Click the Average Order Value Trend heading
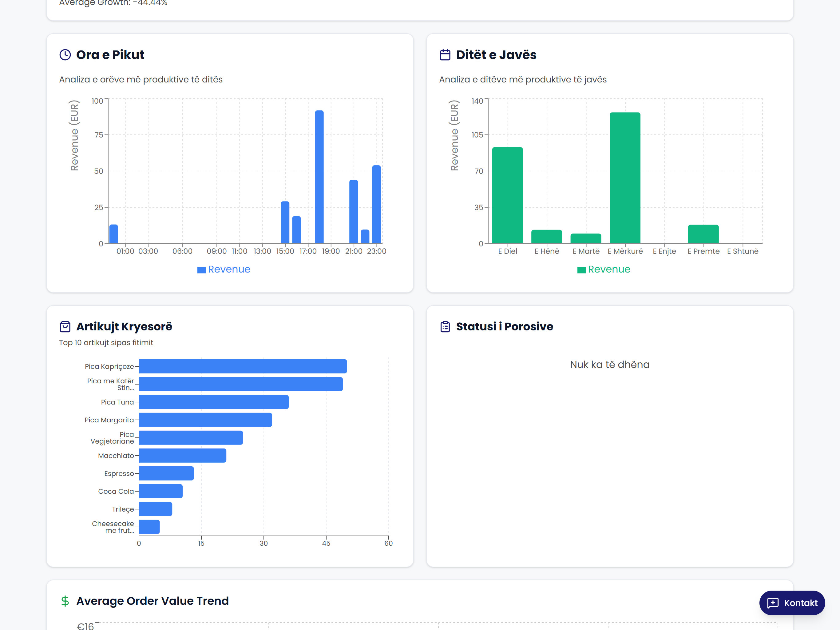The image size is (840, 630). pyautogui.click(x=152, y=601)
